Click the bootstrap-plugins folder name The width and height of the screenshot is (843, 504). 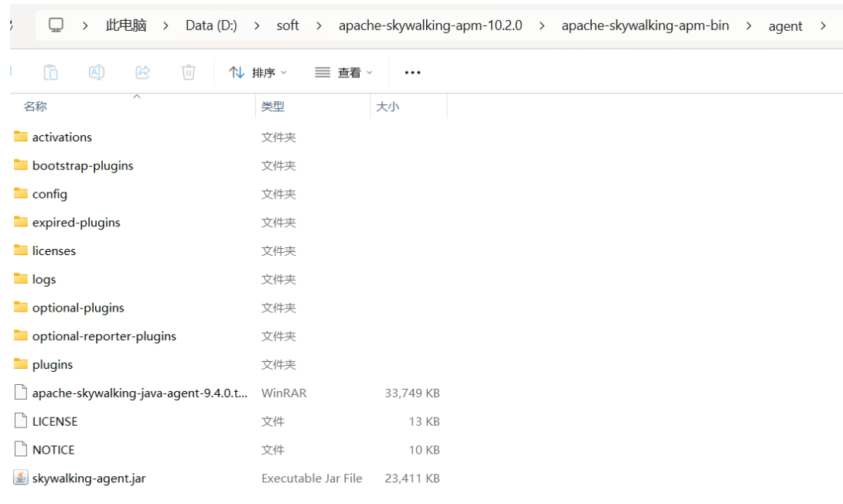pyautogui.click(x=83, y=165)
